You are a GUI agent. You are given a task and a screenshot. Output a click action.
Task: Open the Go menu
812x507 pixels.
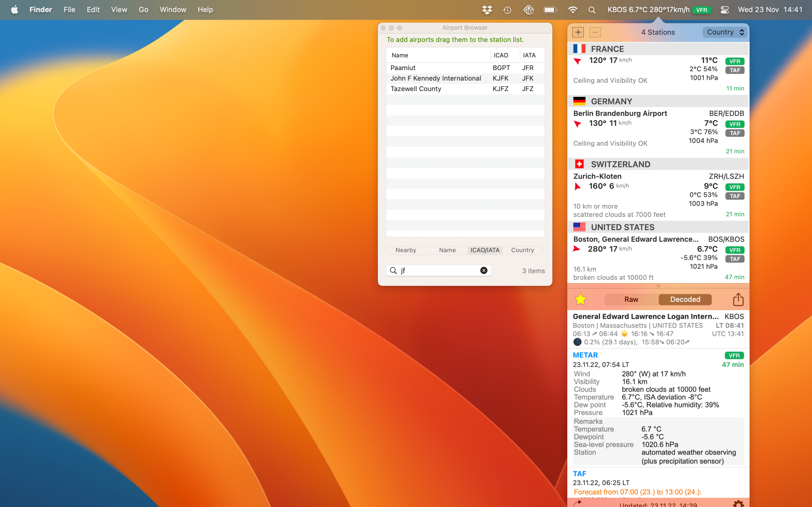point(143,10)
